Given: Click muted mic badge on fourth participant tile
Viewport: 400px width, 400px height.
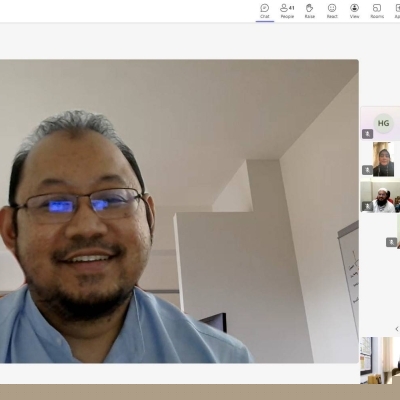Looking at the screenshot, I should [392, 242].
